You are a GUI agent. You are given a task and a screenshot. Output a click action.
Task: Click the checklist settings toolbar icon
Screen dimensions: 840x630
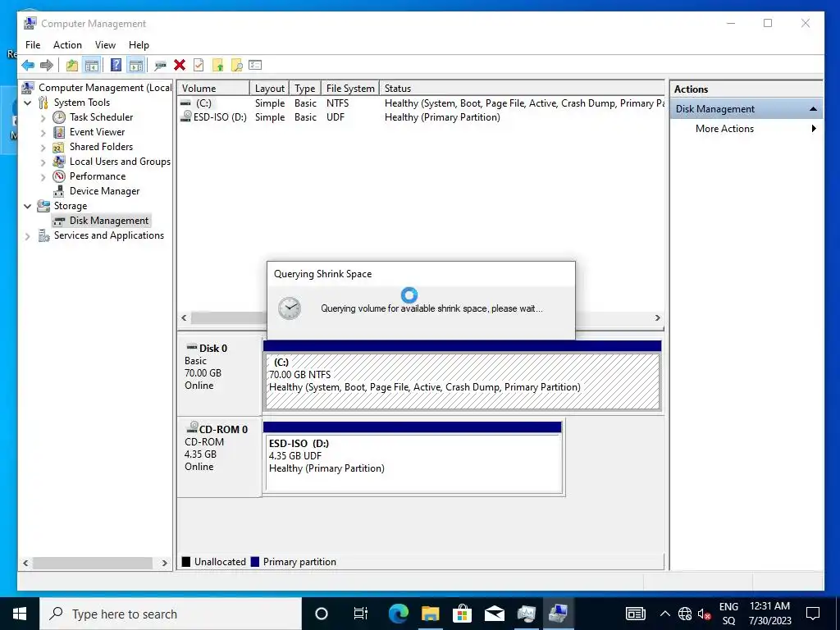pos(256,66)
